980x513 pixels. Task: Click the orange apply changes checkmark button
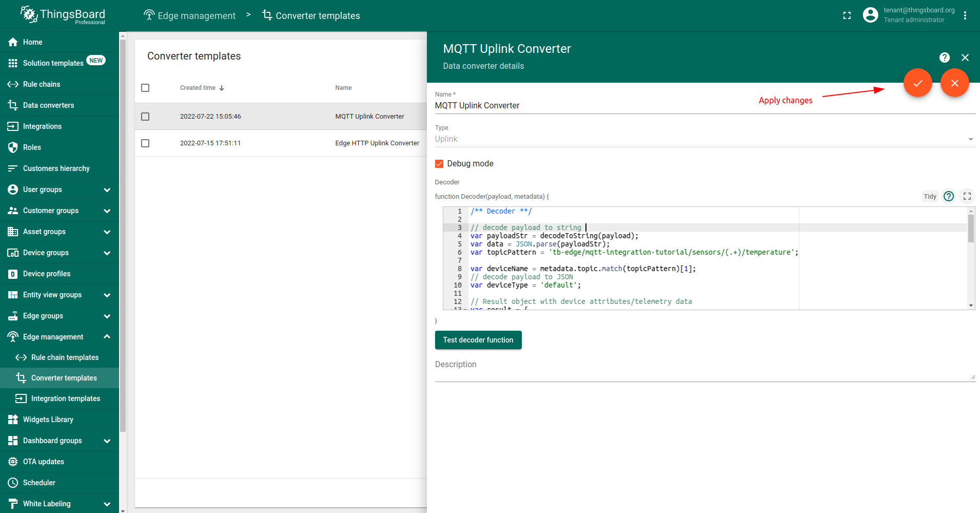click(x=917, y=83)
